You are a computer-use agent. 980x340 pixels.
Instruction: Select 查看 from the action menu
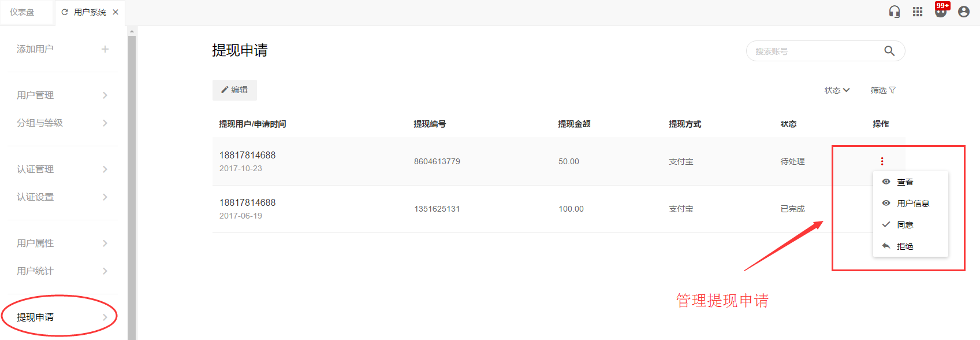[x=905, y=182]
